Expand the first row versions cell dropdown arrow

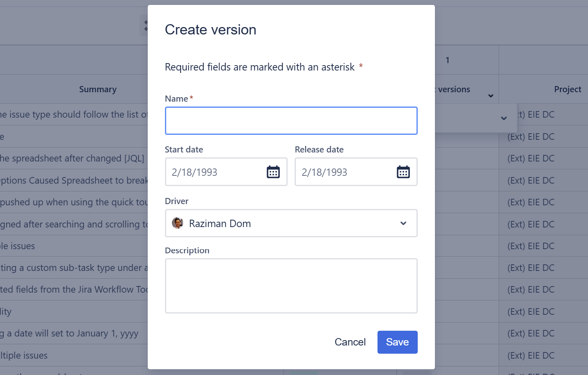[503, 118]
